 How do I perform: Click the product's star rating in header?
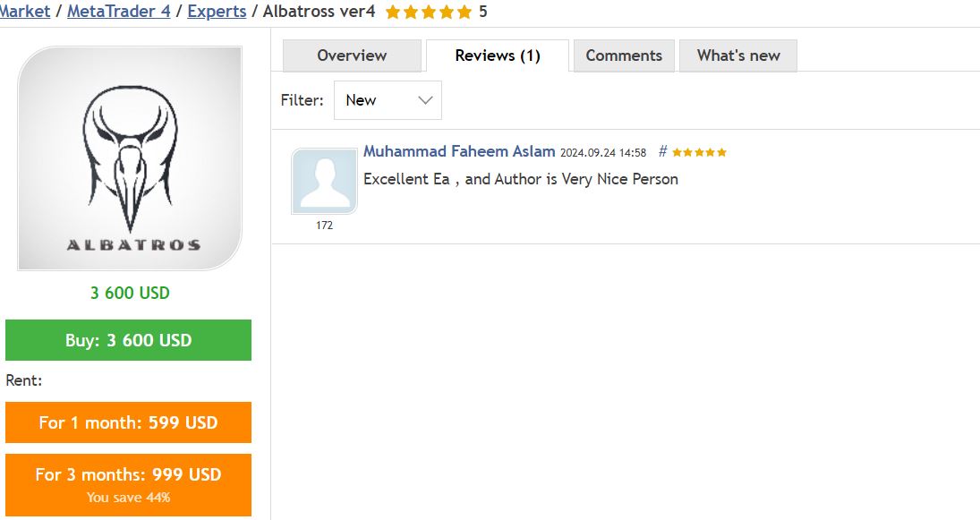(428, 13)
